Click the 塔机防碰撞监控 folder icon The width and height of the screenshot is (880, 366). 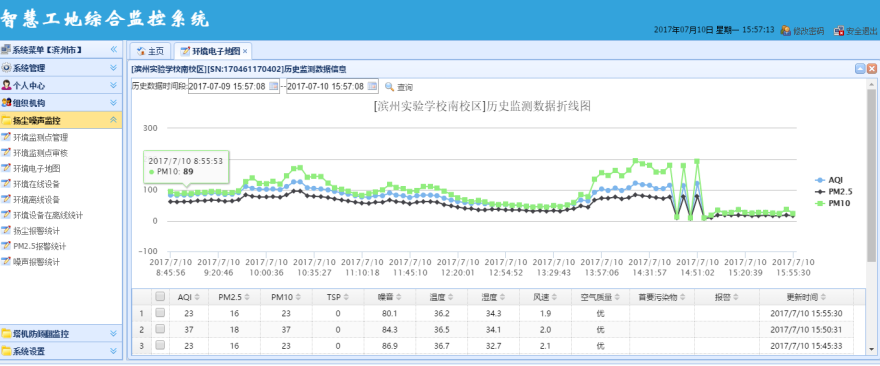(7, 334)
